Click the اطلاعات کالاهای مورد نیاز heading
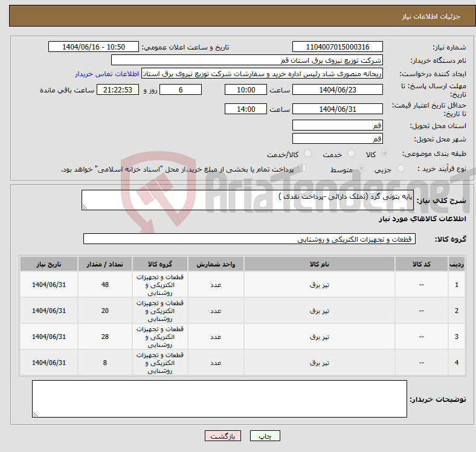 point(422,219)
